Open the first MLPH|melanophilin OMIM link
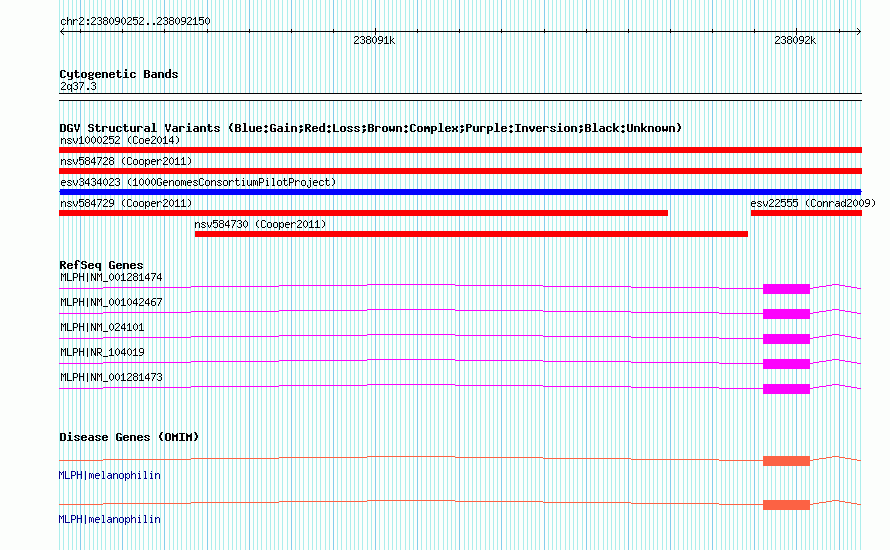Screen dimensions: 890x550 pyautogui.click(x=110, y=476)
